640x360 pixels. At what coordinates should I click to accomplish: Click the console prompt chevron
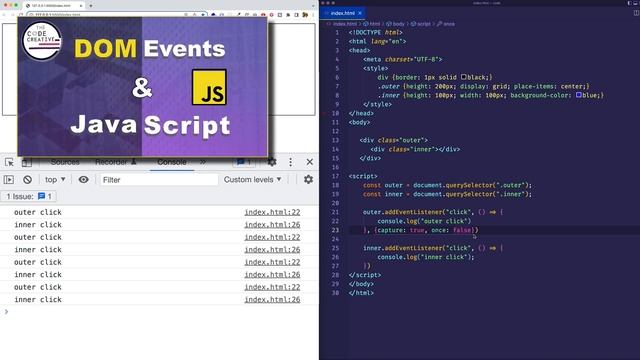6,312
